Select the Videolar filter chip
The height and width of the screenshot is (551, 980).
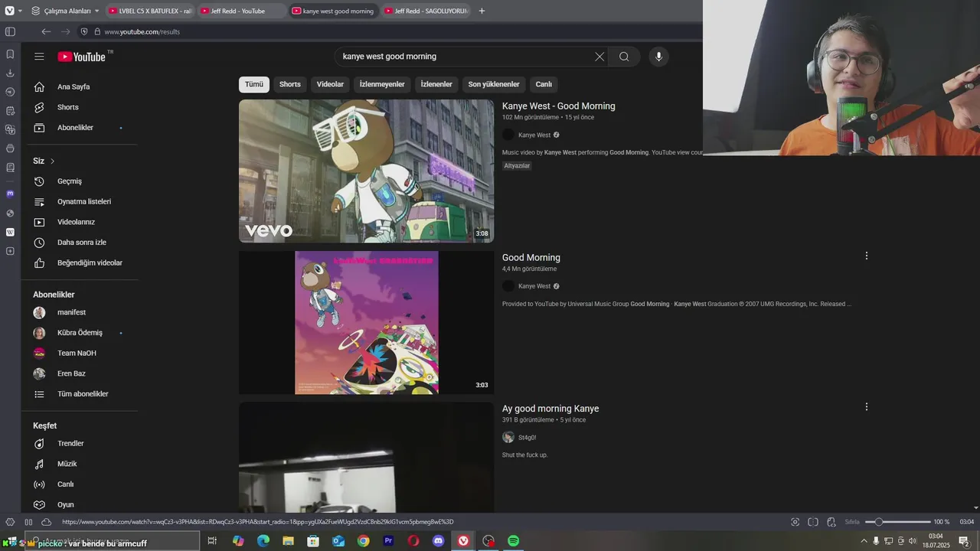(330, 84)
